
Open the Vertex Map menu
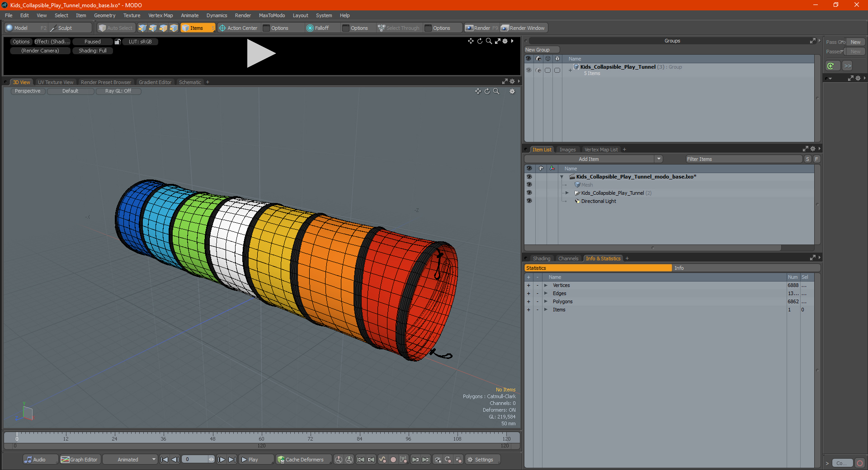[x=160, y=15]
